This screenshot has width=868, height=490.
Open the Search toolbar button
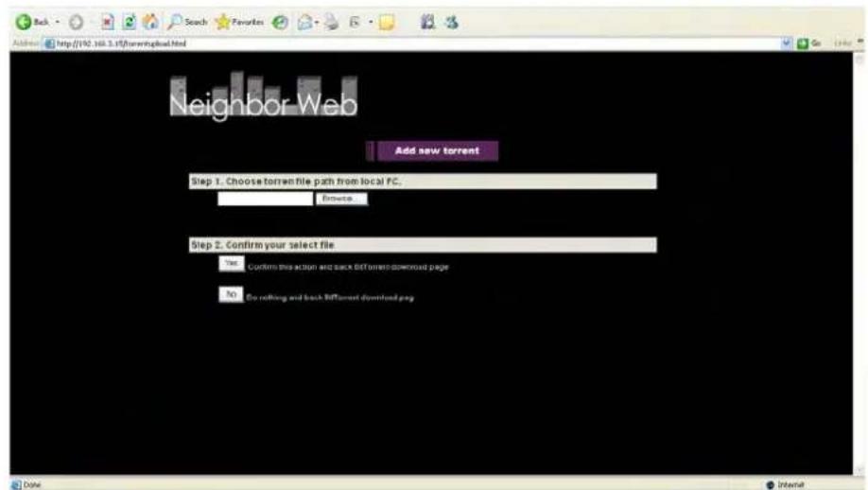point(187,22)
